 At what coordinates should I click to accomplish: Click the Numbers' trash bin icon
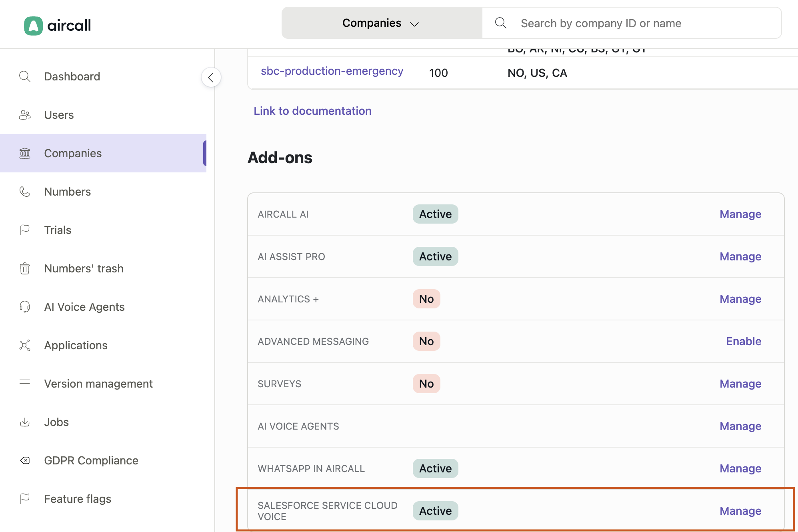(x=25, y=268)
